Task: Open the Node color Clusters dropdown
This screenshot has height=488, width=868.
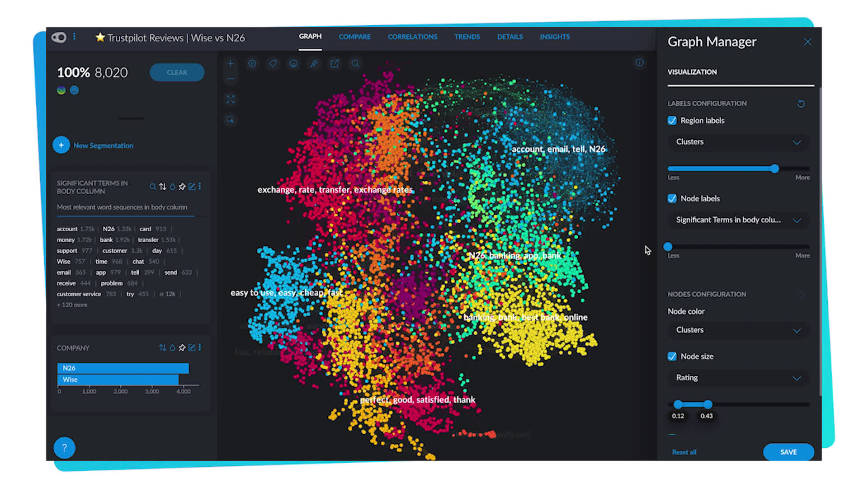Action: (738, 330)
